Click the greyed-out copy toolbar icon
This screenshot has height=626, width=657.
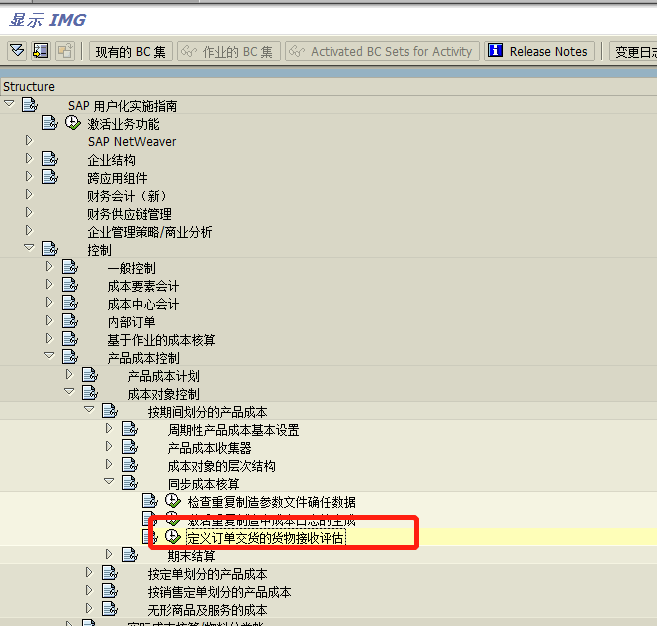[65, 51]
